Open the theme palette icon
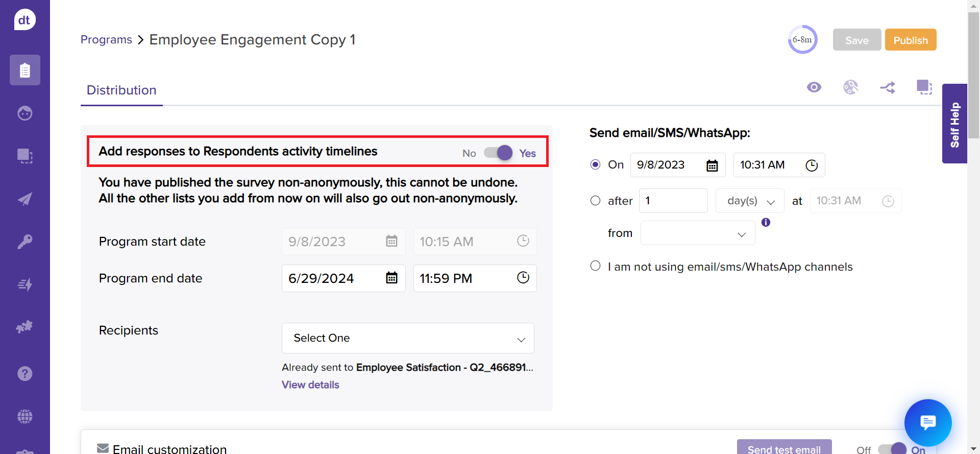 pyautogui.click(x=850, y=87)
